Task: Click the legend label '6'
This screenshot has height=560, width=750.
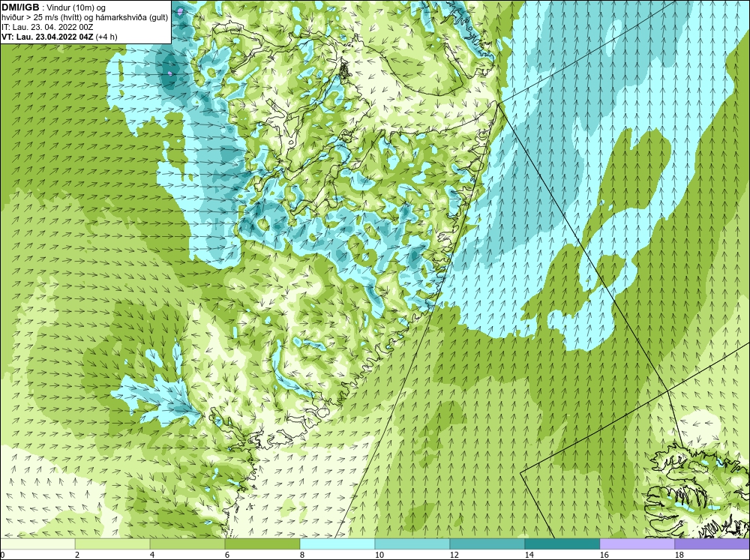Action: point(227,555)
